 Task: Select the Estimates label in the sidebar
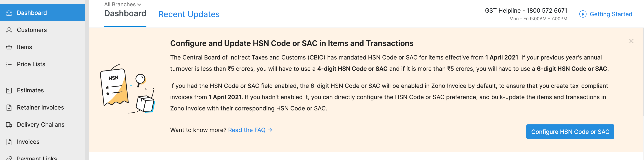pos(30,90)
